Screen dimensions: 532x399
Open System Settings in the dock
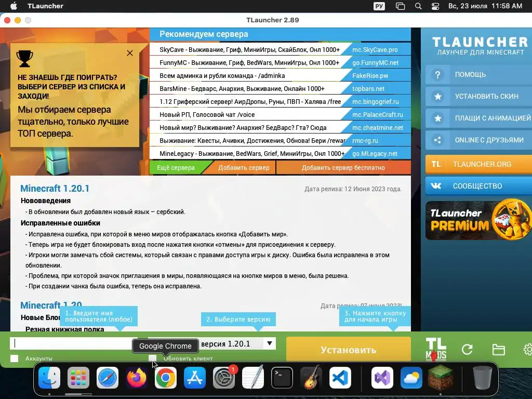point(224,378)
